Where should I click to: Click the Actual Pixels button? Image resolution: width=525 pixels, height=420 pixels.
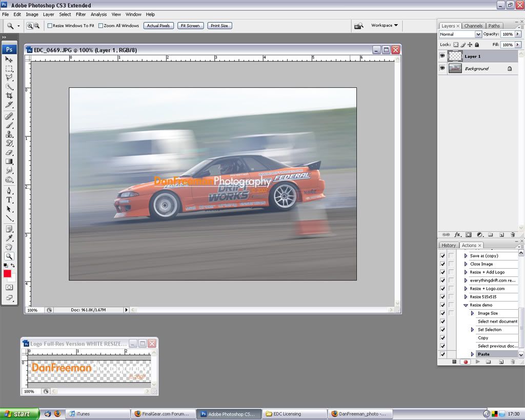[x=158, y=26]
